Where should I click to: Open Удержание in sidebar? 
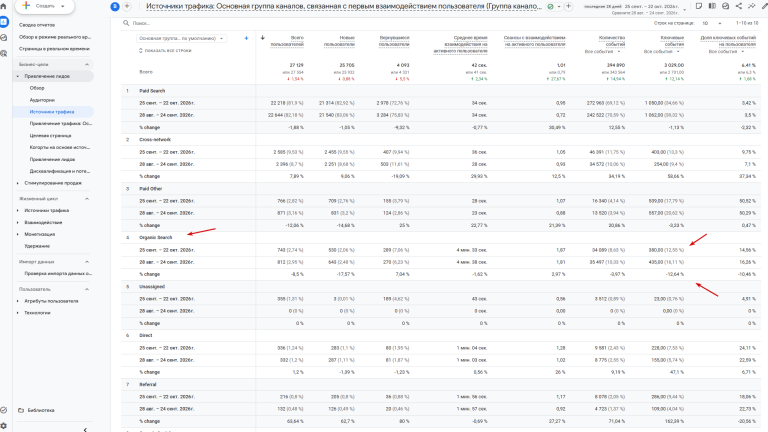click(37, 246)
